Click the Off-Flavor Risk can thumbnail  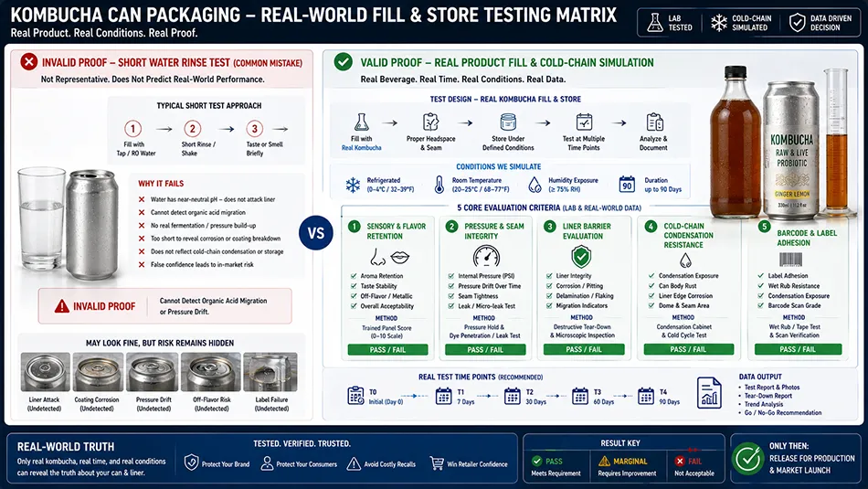[211, 372]
